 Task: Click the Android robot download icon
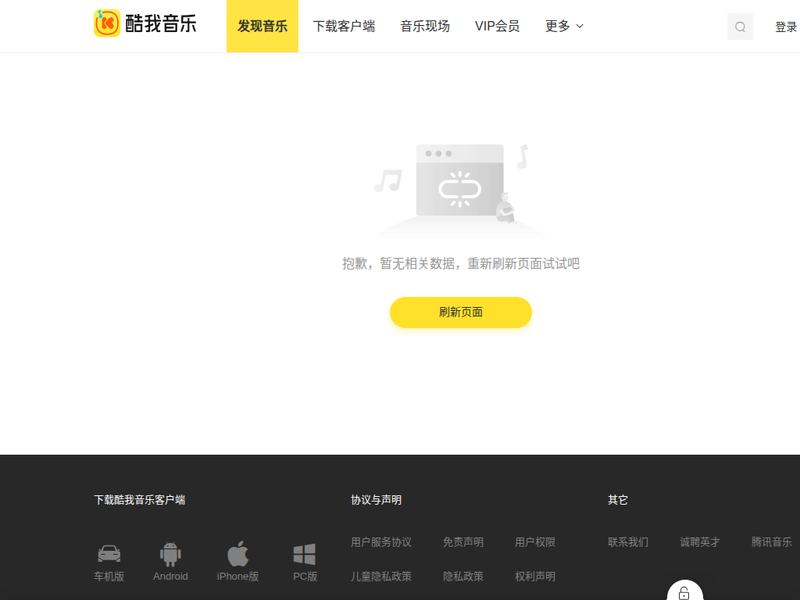(170, 554)
